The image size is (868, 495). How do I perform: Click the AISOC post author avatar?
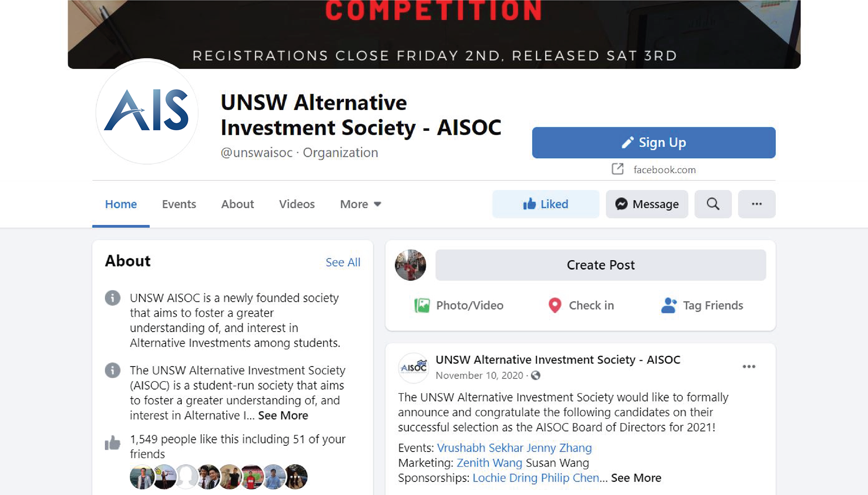point(414,367)
